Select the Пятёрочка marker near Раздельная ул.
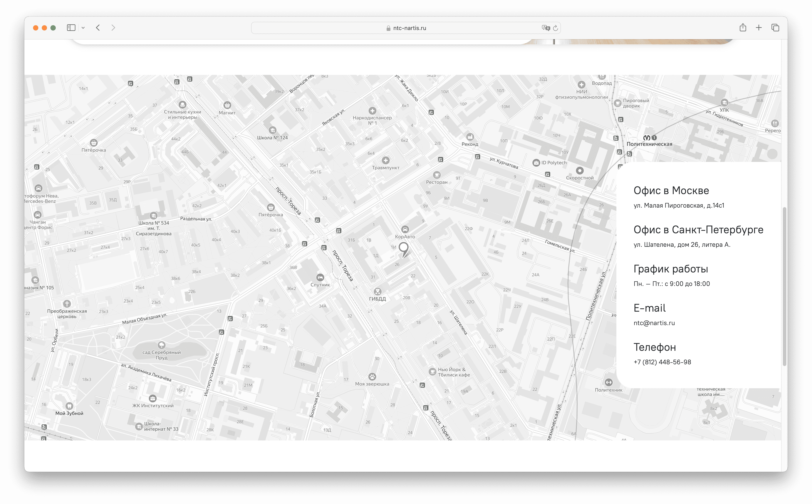Image resolution: width=812 pixels, height=504 pixels. (271, 207)
